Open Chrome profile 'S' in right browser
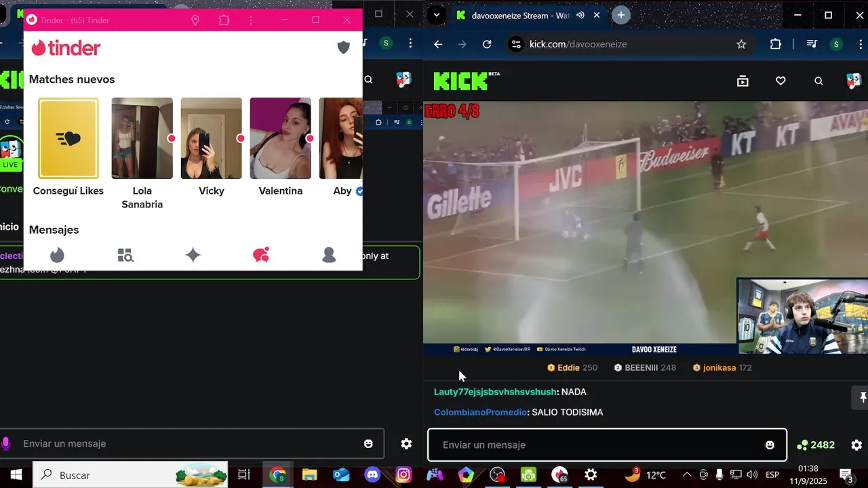The height and width of the screenshot is (488, 868). (x=836, y=44)
